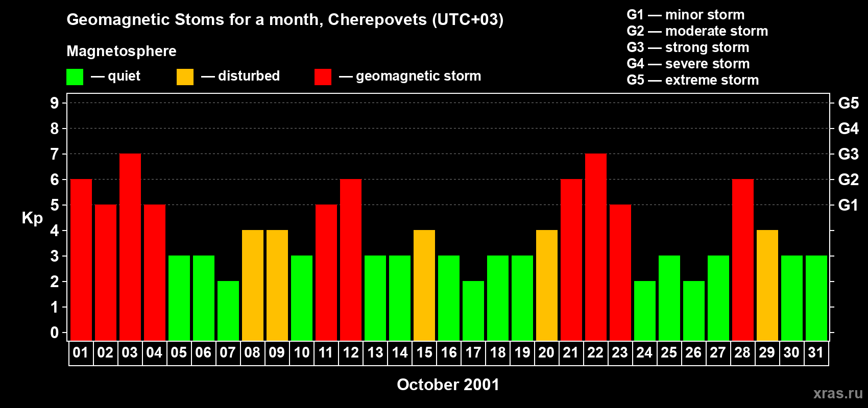The height and width of the screenshot is (408, 868).
Task: Click the day label '11' on the x-axis
Action: click(326, 353)
